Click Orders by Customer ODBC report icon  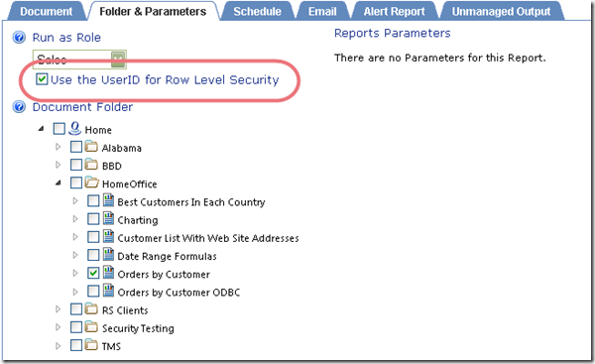(108, 291)
